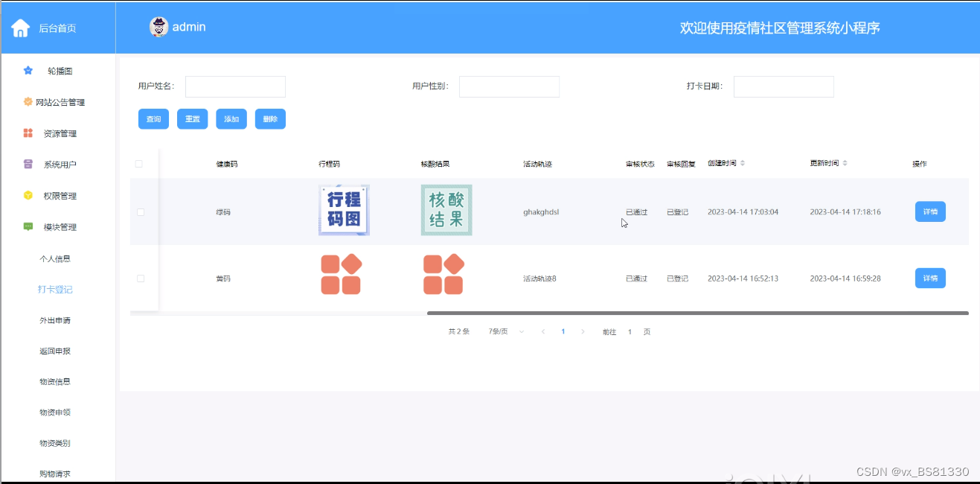This screenshot has height=484, width=980.
Task: Click the 重置 button
Action: pyautogui.click(x=192, y=119)
